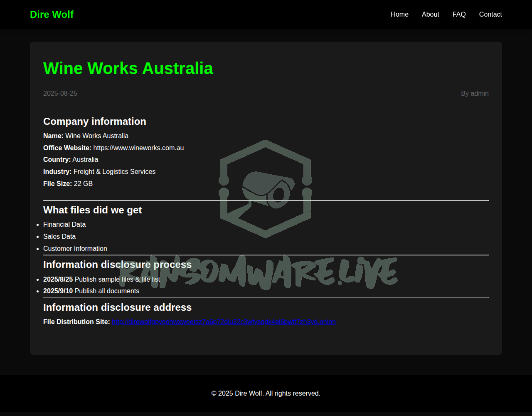Open the FAQ menu item
This screenshot has width=532, height=416.
point(459,15)
